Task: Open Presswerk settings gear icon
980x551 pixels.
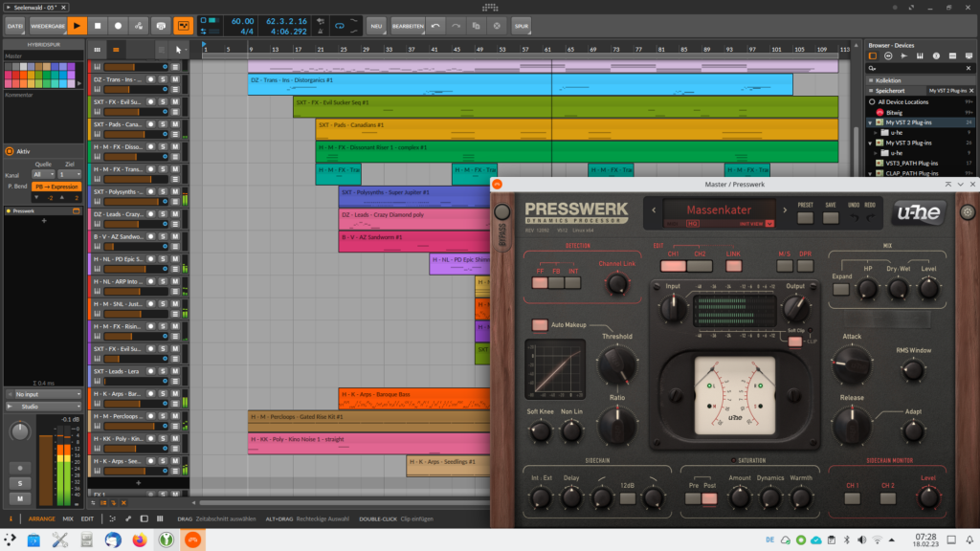Action: click(x=967, y=212)
